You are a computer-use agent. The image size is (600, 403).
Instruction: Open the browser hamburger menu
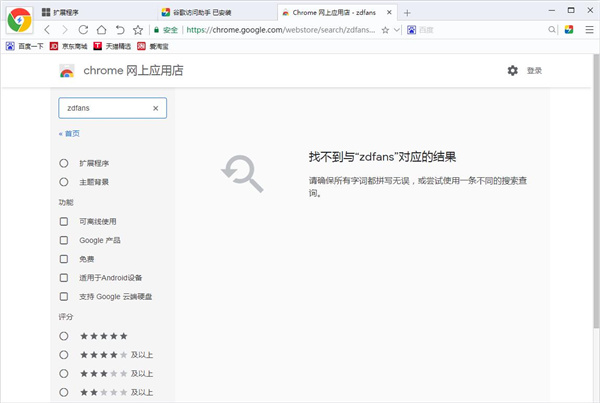[589, 30]
